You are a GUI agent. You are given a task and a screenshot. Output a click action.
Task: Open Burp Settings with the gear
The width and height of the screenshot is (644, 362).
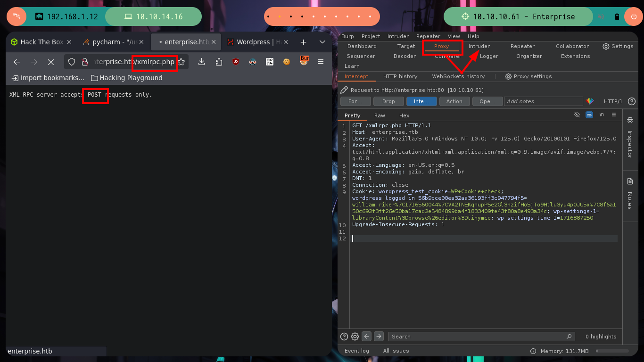click(x=618, y=46)
